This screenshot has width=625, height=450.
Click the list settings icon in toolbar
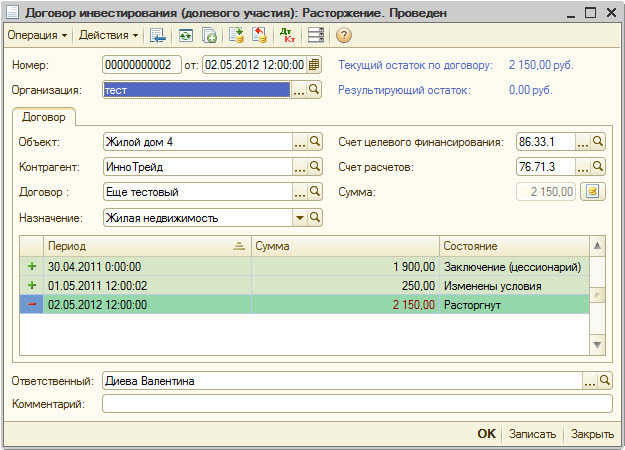click(316, 35)
